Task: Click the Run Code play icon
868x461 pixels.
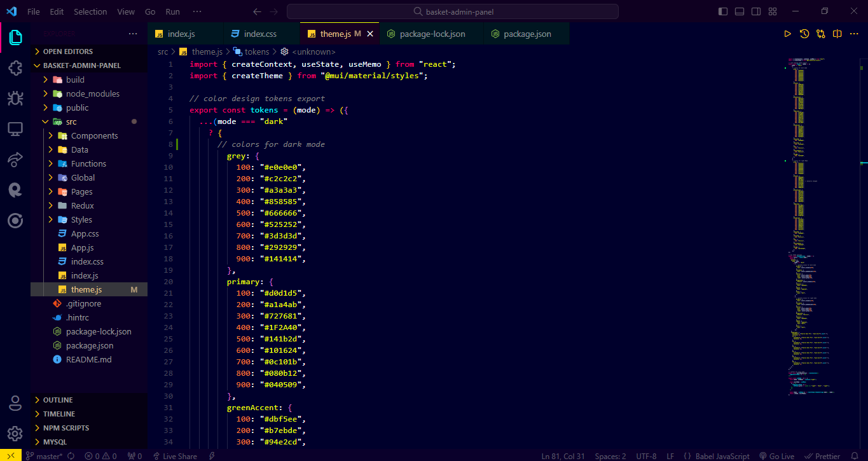Action: point(787,34)
